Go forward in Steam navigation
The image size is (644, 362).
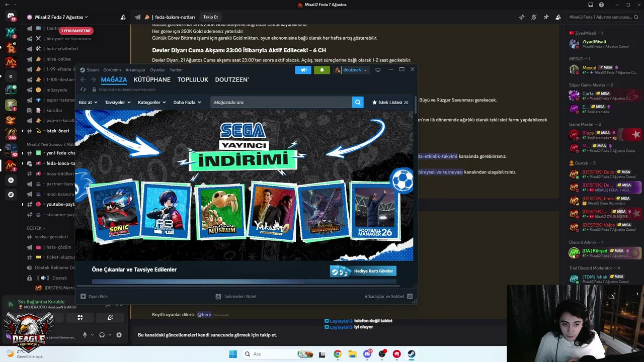(93, 79)
